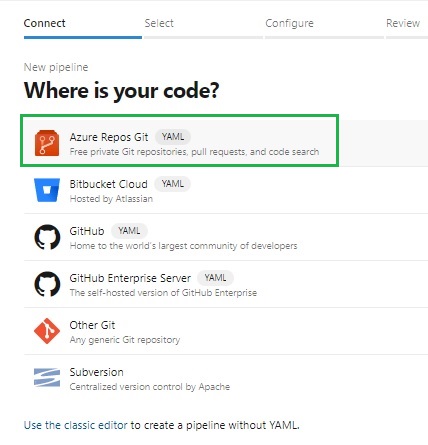The width and height of the screenshot is (428, 445).
Task: Click the Bitbucket Cloud bucket icon
Action: click(47, 190)
